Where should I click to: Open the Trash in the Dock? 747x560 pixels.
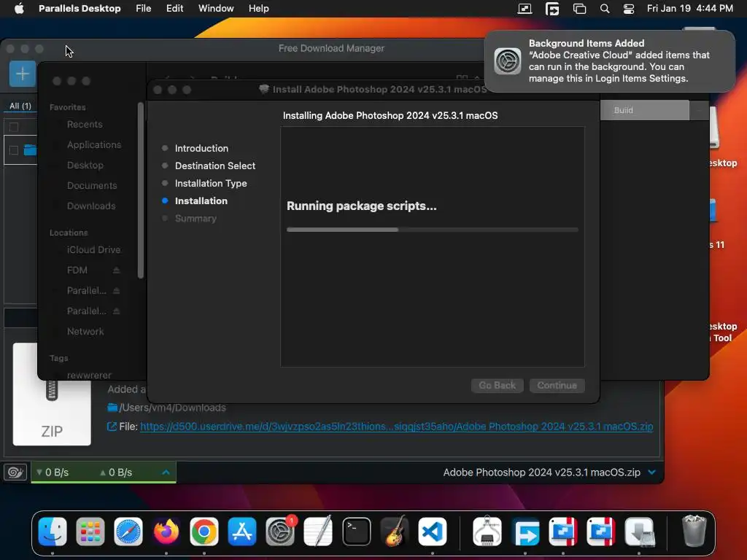pos(694,532)
